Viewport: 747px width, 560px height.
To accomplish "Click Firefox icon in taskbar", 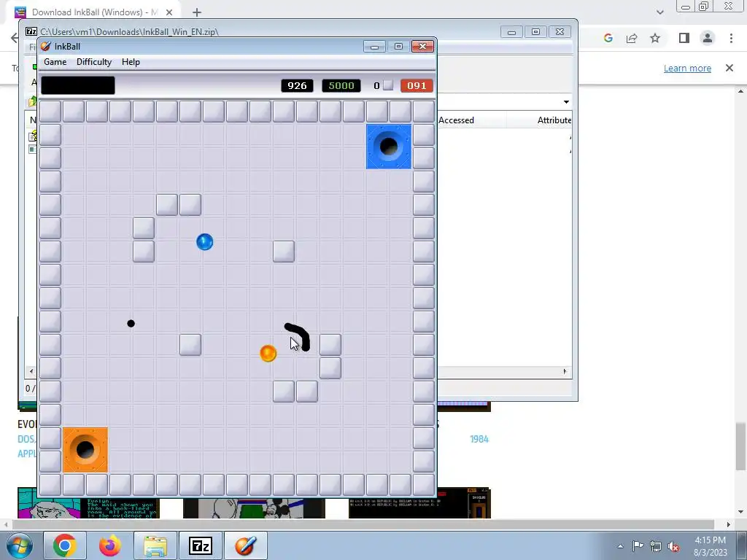I will [110, 545].
